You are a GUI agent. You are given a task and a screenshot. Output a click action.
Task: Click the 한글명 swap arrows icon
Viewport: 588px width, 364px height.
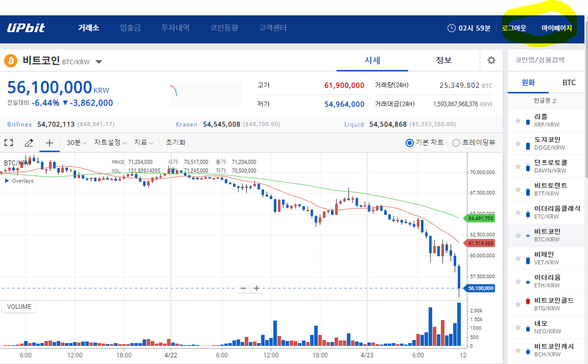555,101
